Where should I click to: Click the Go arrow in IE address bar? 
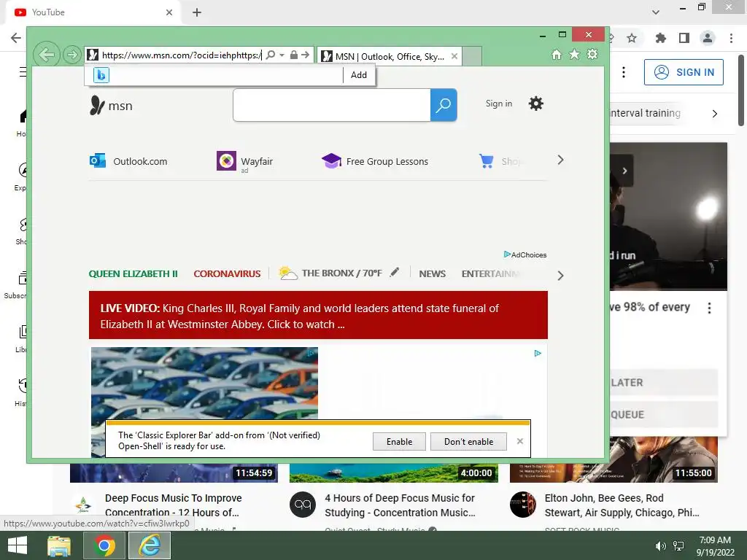tap(306, 55)
